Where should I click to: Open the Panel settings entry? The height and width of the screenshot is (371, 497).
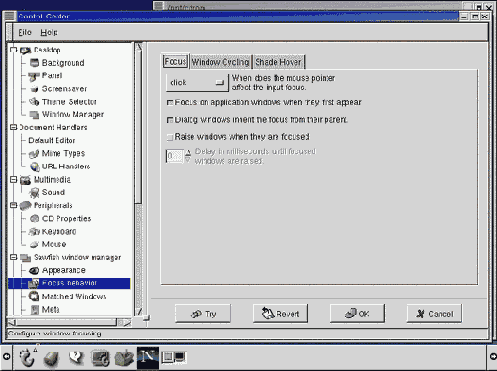[x=52, y=76]
